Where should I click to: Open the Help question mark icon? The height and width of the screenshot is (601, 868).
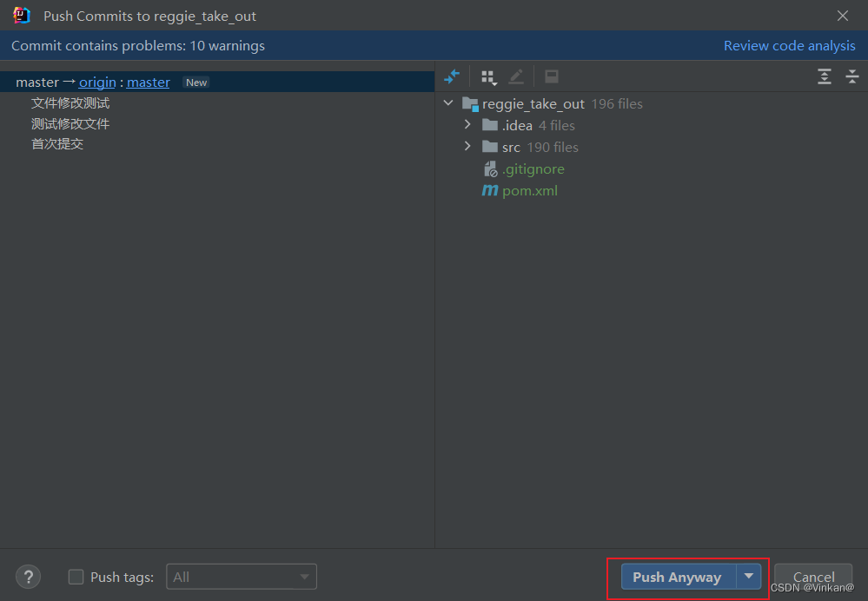coord(28,577)
